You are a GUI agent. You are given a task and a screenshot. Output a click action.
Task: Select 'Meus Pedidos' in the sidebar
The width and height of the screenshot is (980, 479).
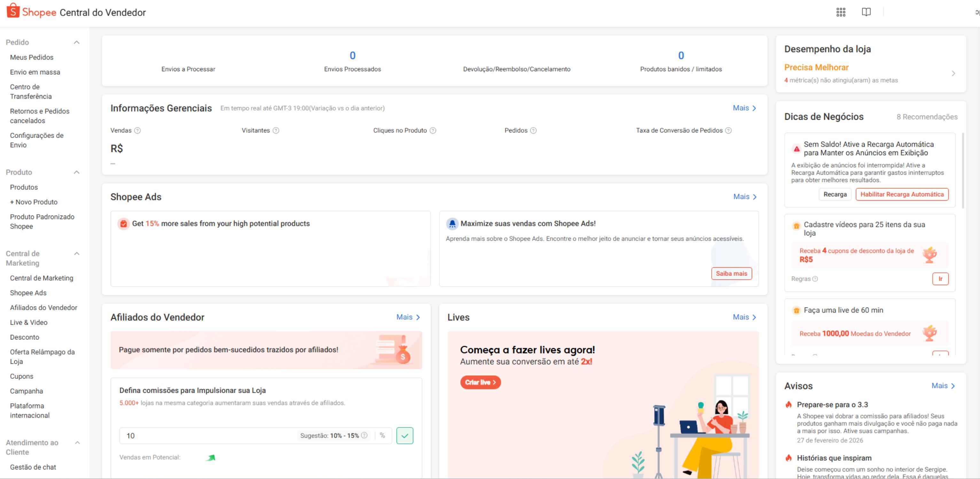pyautogui.click(x=32, y=57)
